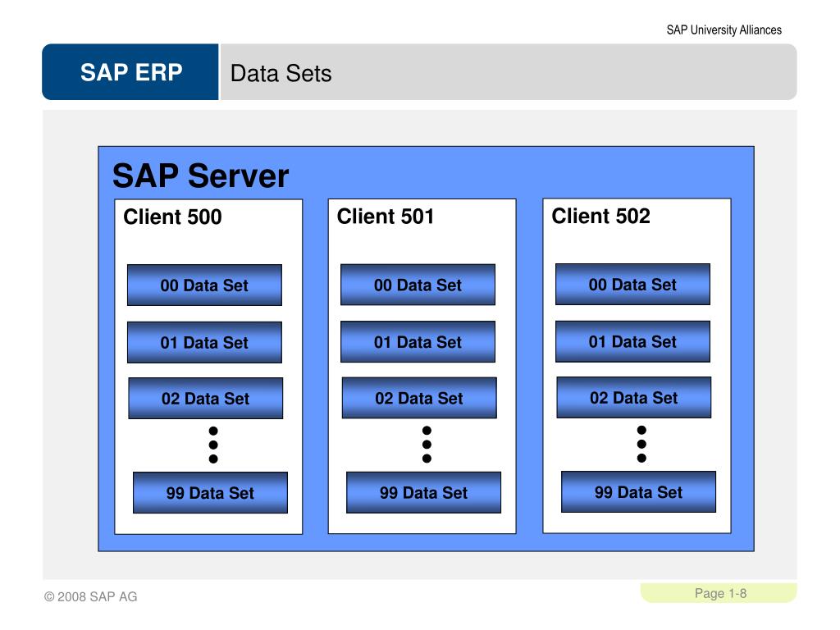The height and width of the screenshot is (630, 840).
Task: Click the Client 500 label
Action: (172, 217)
